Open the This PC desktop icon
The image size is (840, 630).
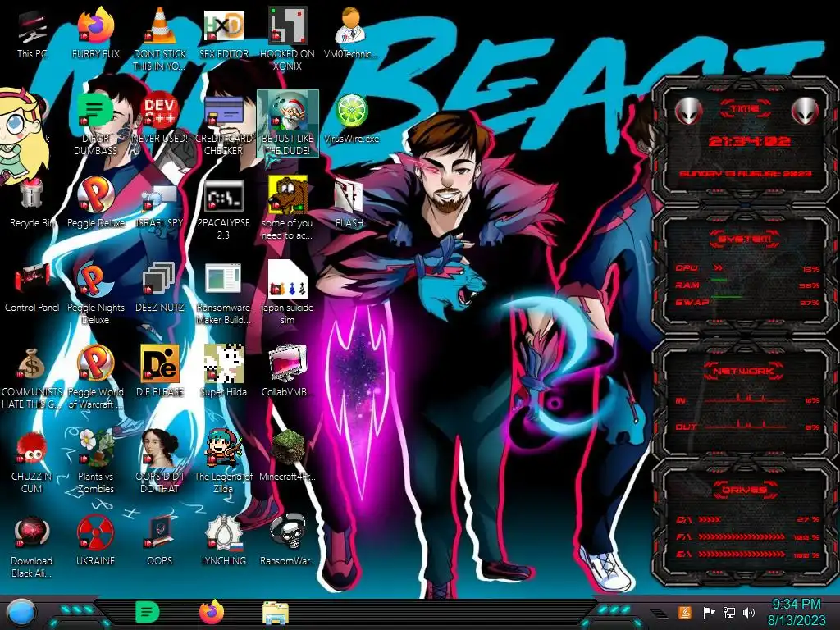point(32,34)
